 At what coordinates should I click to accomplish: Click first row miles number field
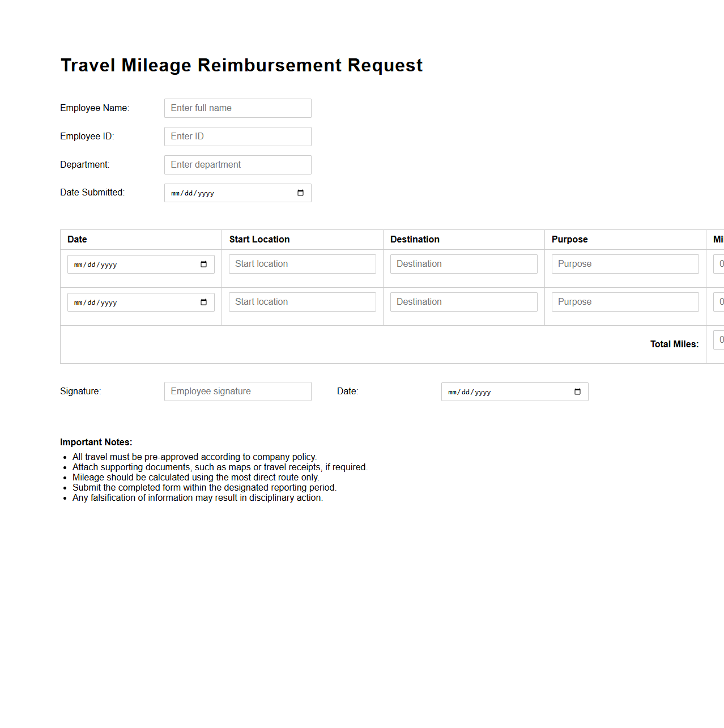coord(719,264)
